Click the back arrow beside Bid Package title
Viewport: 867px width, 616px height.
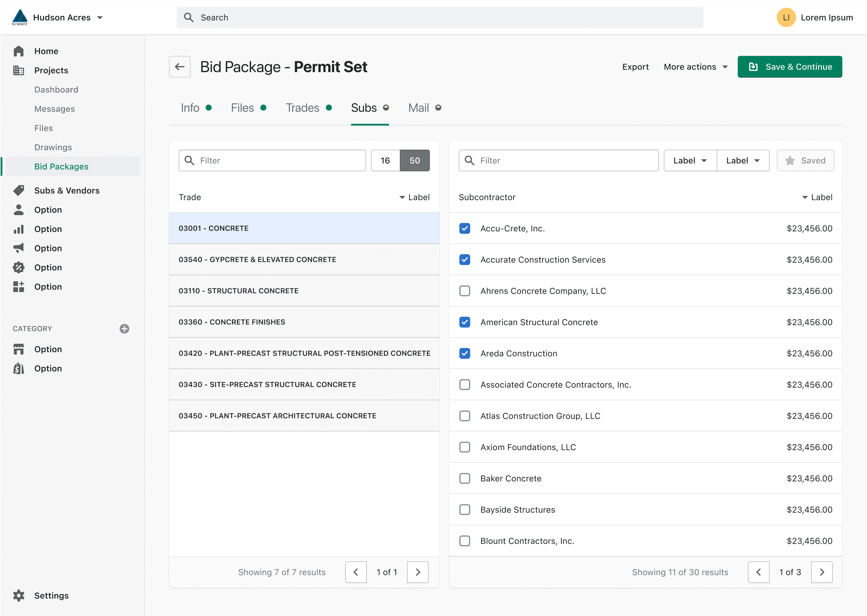[x=179, y=67]
